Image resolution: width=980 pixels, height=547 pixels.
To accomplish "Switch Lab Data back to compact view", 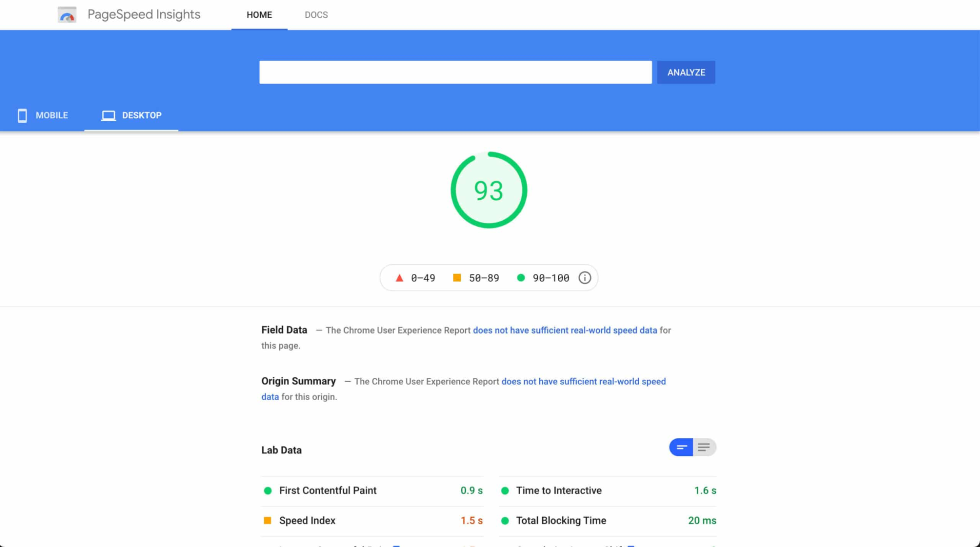I will [680, 447].
